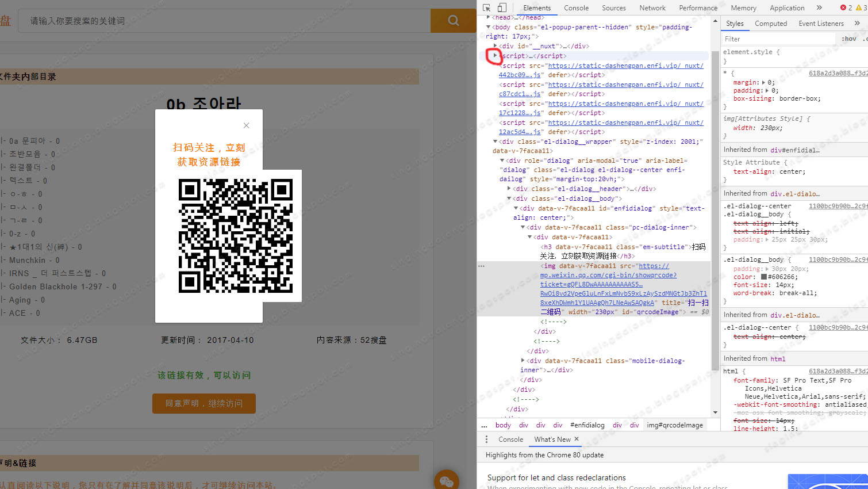Activate the inspect element picker in DevTools
Image resolution: width=868 pixels, height=489 pixels.
487,7
